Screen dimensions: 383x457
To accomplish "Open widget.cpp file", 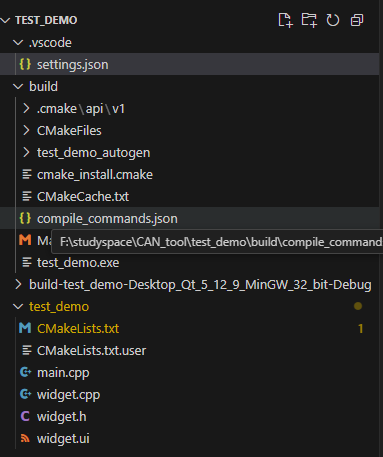I will pos(68,395).
